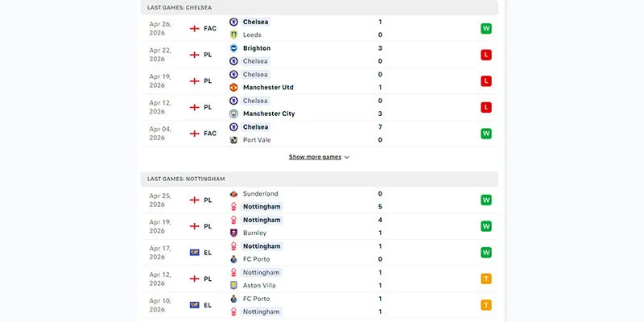
Task: Click the chevron next to Show more games
Action: point(347,157)
